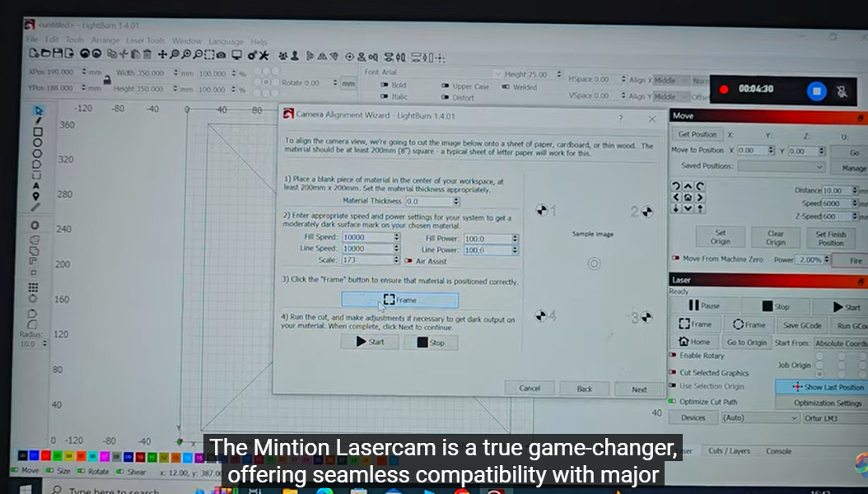Screen dimensions: 868x494
Task: Open the Laser Tools menu
Action: pos(146,41)
